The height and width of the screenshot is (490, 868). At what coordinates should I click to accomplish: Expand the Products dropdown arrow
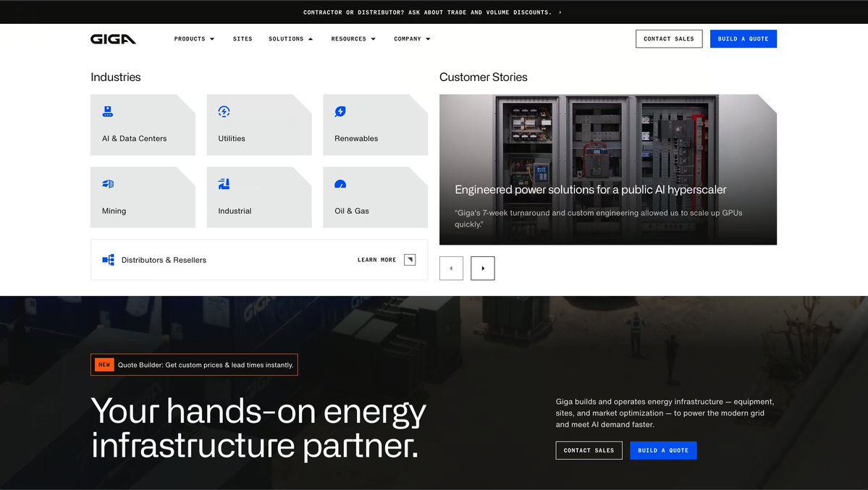click(212, 39)
